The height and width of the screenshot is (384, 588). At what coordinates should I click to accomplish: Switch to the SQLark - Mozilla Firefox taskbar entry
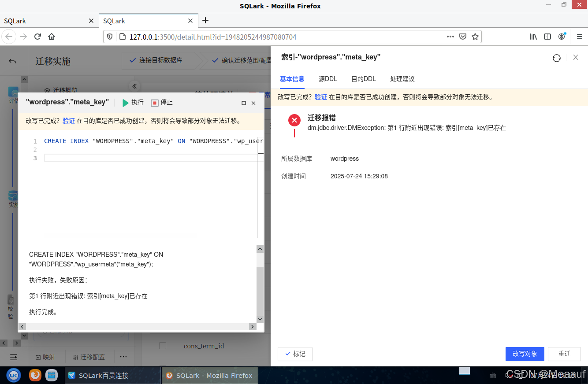point(210,375)
